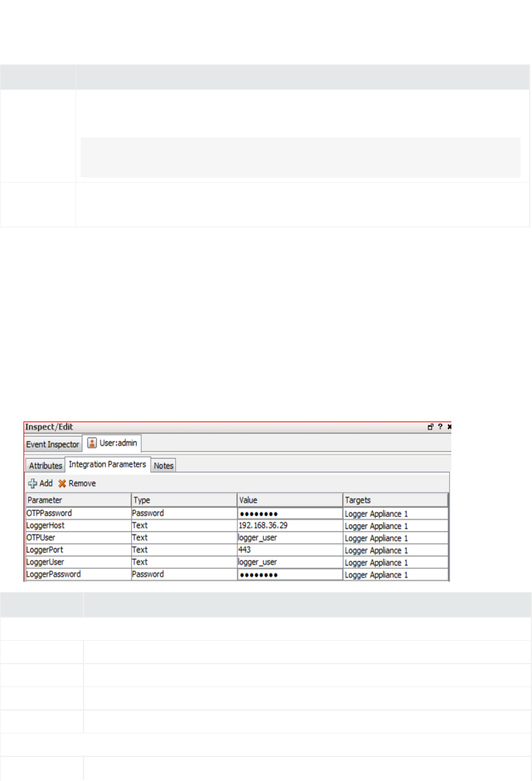Click the LoggerUser logger_user value cell
This screenshot has height=781, width=532.
point(290,562)
